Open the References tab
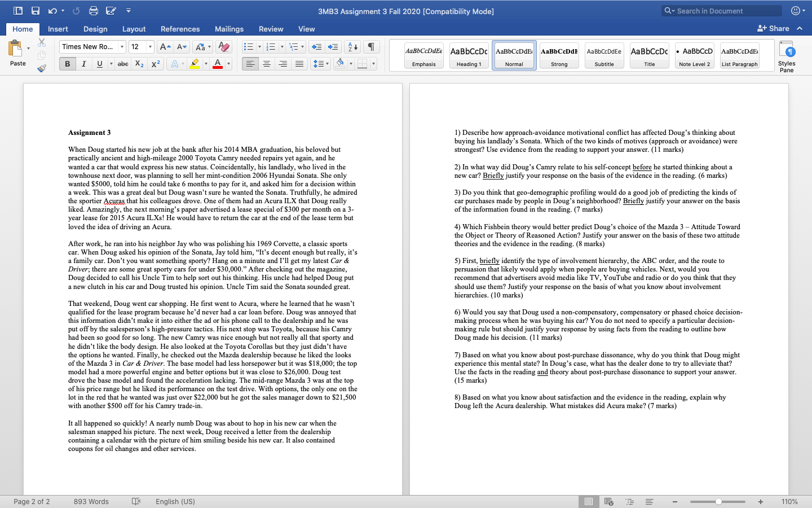This screenshot has height=508, width=812. coord(180,29)
